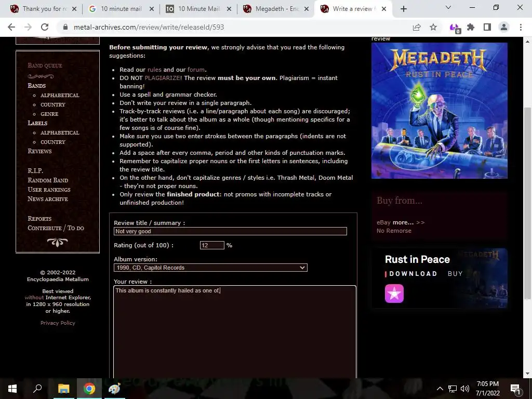Open the 'PLAGIARIZE' link
Image resolution: width=532 pixels, height=399 pixels.
coord(162,78)
